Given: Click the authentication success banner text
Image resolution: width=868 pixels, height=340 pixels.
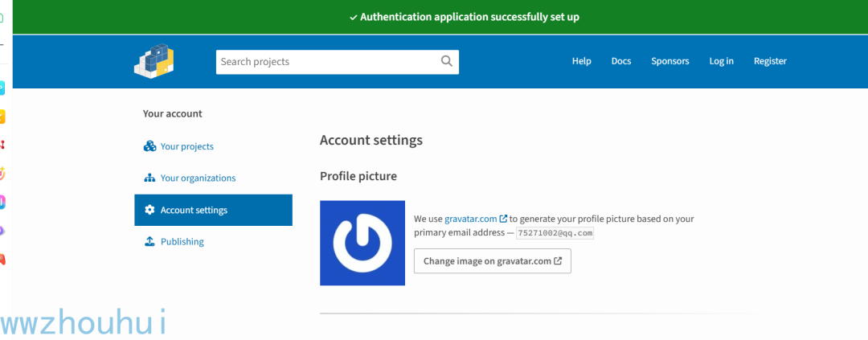Looking at the screenshot, I should [469, 17].
